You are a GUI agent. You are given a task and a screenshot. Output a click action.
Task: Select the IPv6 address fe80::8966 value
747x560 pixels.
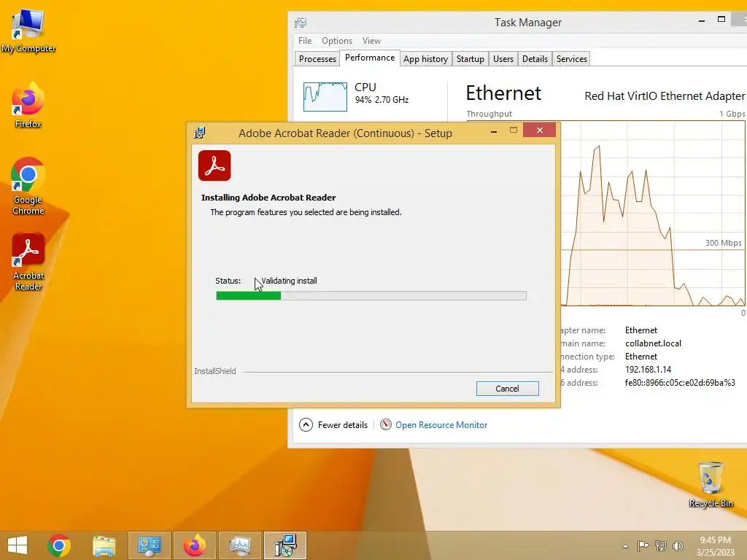tap(680, 382)
